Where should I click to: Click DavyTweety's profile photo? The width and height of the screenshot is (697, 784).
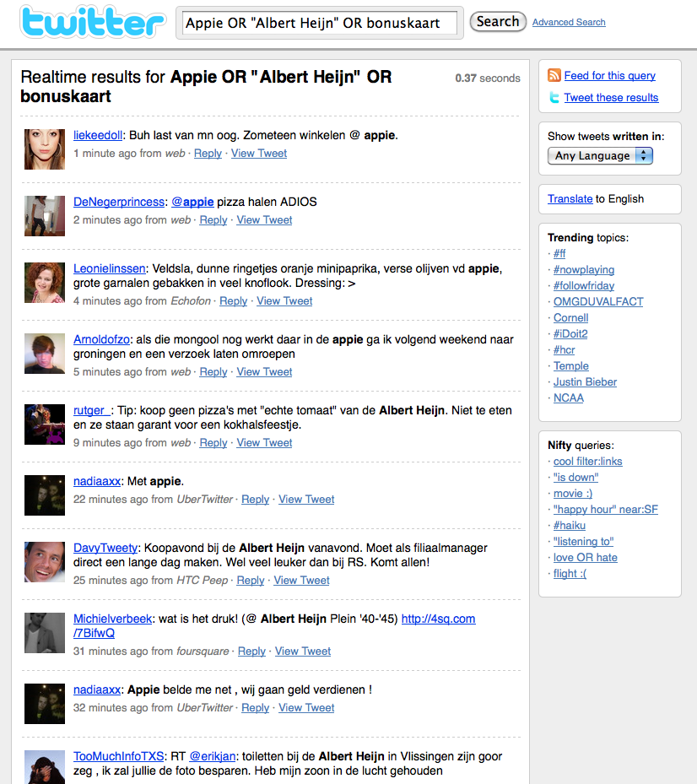[x=45, y=562]
